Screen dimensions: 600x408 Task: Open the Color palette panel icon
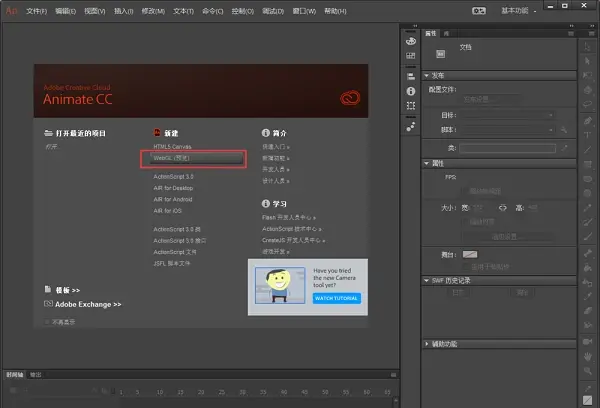click(410, 42)
